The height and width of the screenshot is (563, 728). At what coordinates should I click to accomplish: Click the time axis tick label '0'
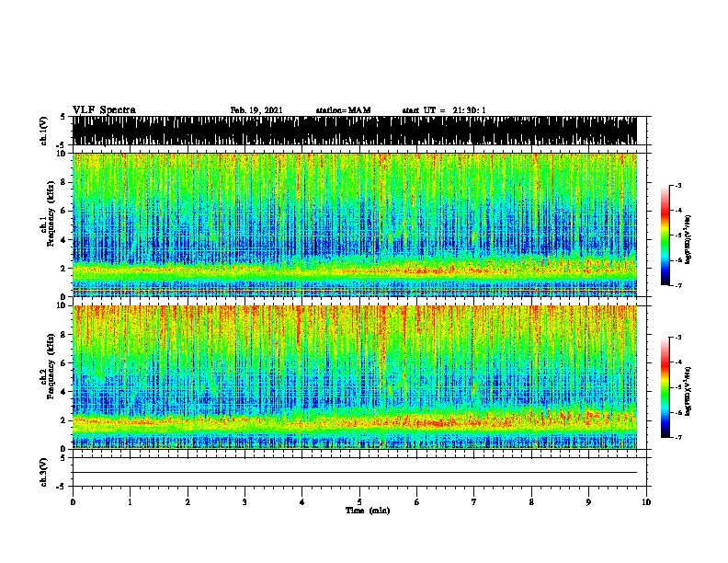(x=73, y=502)
